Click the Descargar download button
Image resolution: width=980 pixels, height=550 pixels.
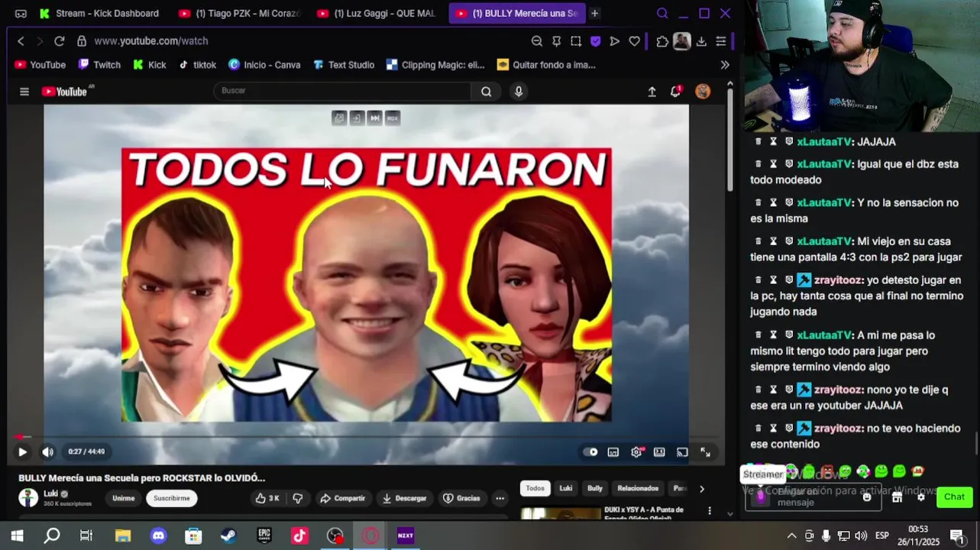point(404,498)
